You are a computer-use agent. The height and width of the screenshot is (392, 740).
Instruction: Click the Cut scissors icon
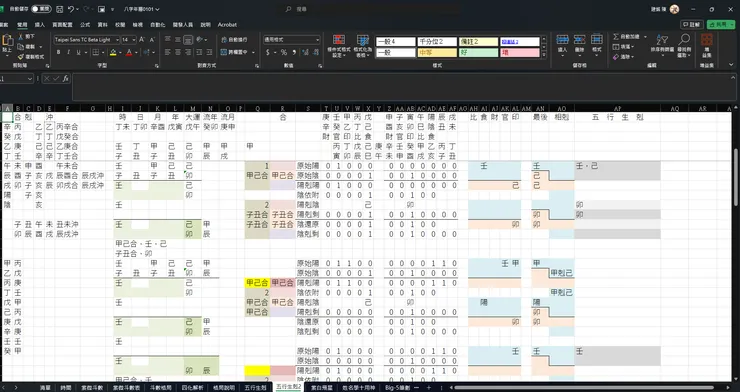coord(21,36)
